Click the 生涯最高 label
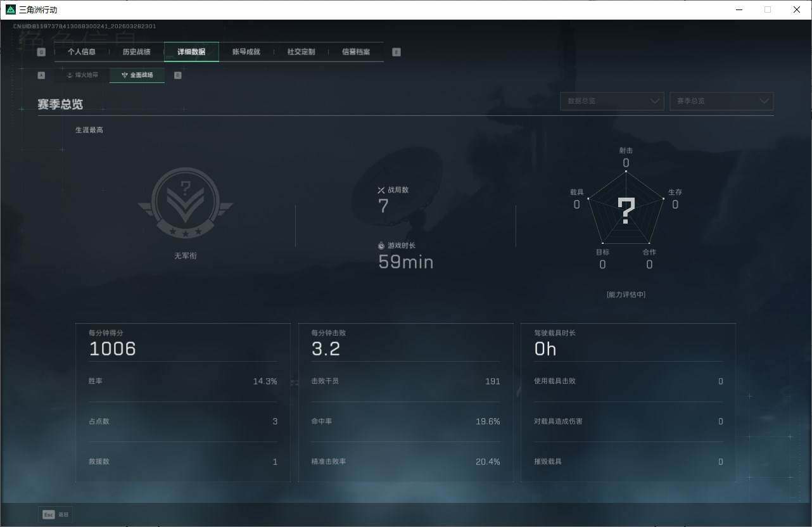 [x=89, y=130]
